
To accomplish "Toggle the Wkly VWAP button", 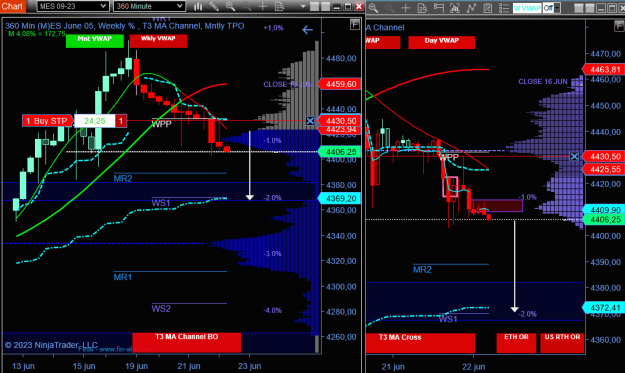I will [x=158, y=41].
